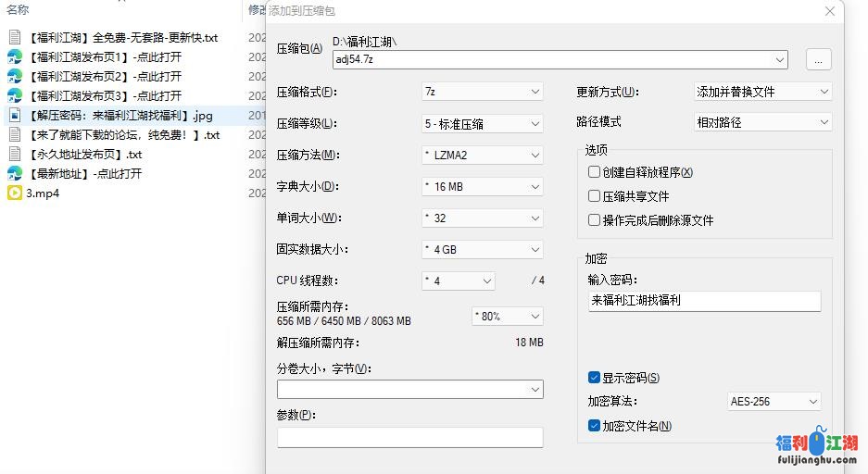Click the 3.mp4 video file icon
The width and height of the screenshot is (868, 474).
[x=15, y=193]
